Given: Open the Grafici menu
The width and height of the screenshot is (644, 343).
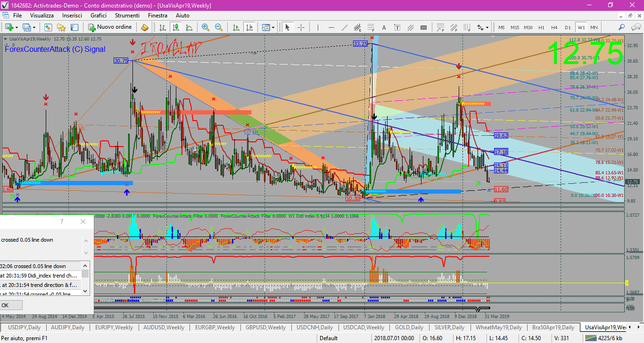Looking at the screenshot, I should click(x=99, y=16).
